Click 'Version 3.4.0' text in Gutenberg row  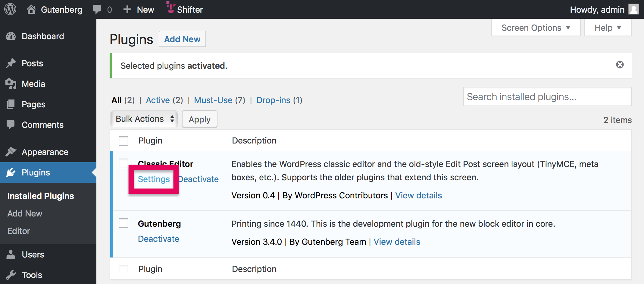[257, 242]
